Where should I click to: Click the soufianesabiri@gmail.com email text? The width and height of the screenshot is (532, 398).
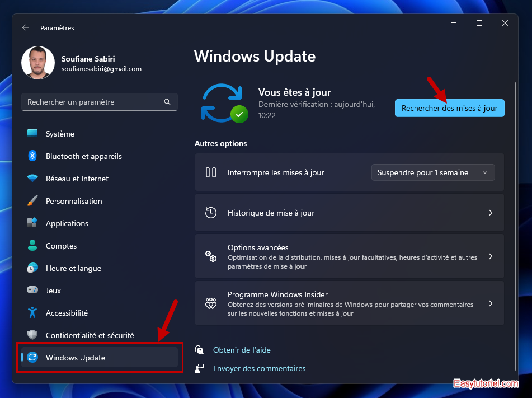101,69
